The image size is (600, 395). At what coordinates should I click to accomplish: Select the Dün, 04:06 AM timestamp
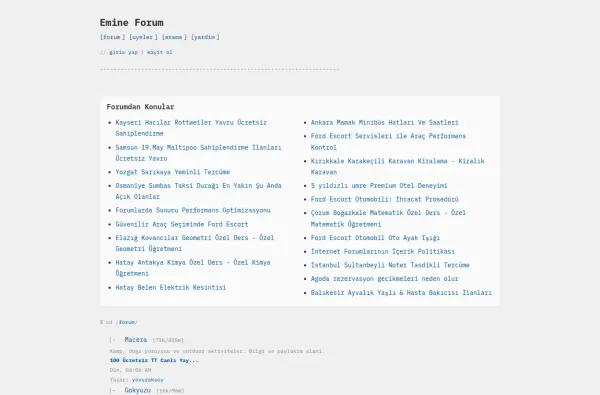pos(130,370)
